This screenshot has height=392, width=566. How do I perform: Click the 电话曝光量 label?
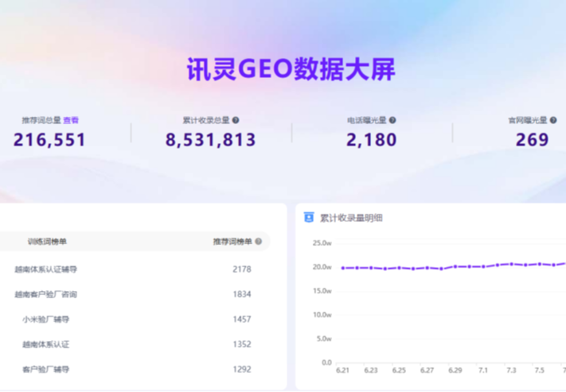click(367, 120)
